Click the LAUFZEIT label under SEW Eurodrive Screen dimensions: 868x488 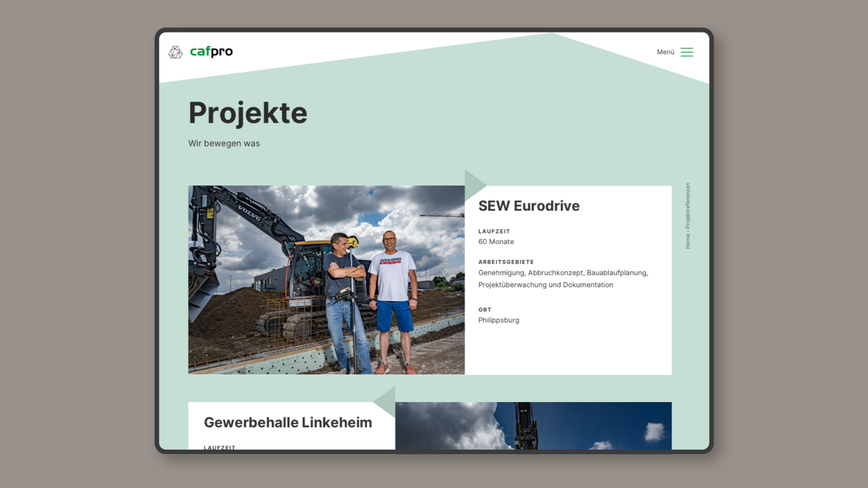coord(494,232)
